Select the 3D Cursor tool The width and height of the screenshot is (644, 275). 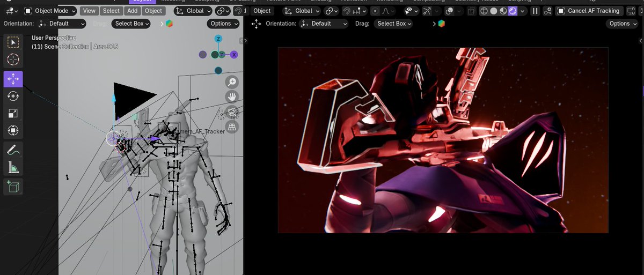click(x=13, y=60)
